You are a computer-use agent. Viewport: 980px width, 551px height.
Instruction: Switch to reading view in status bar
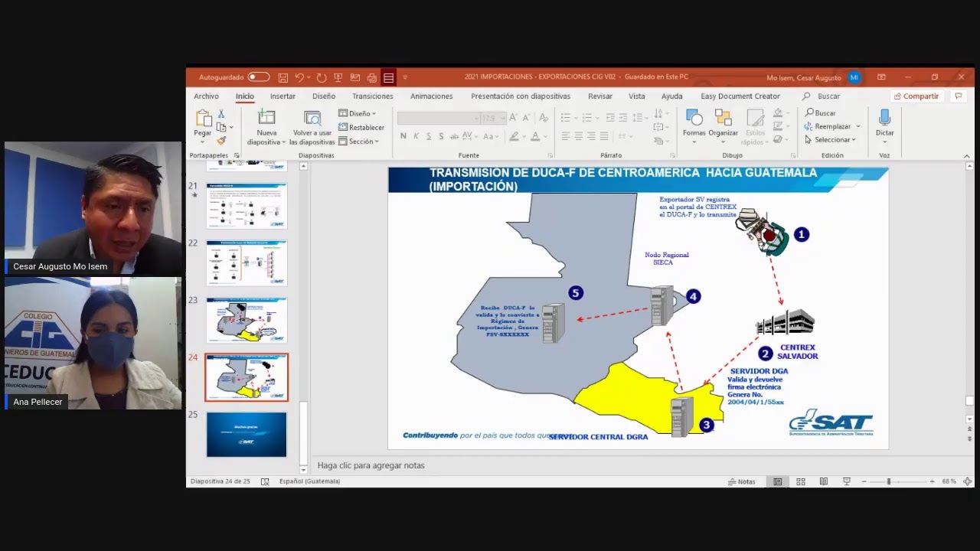click(824, 481)
